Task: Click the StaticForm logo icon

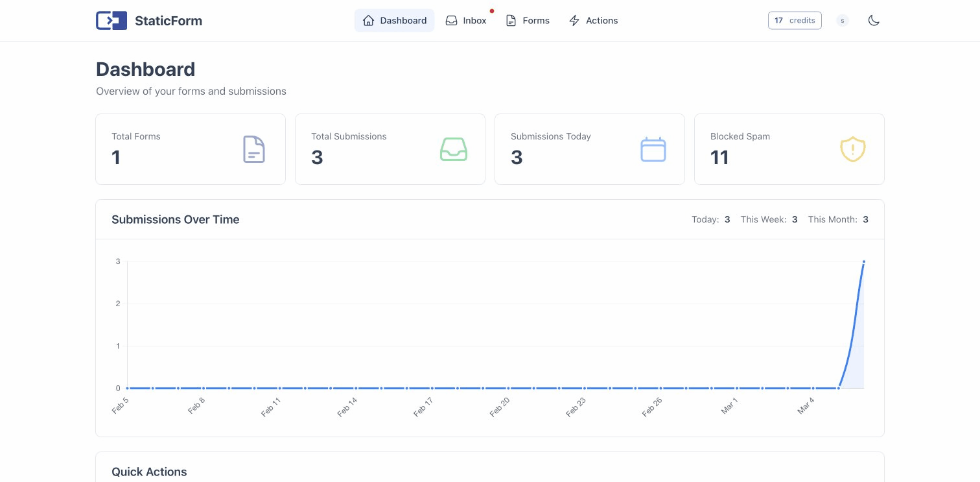Action: (x=111, y=20)
